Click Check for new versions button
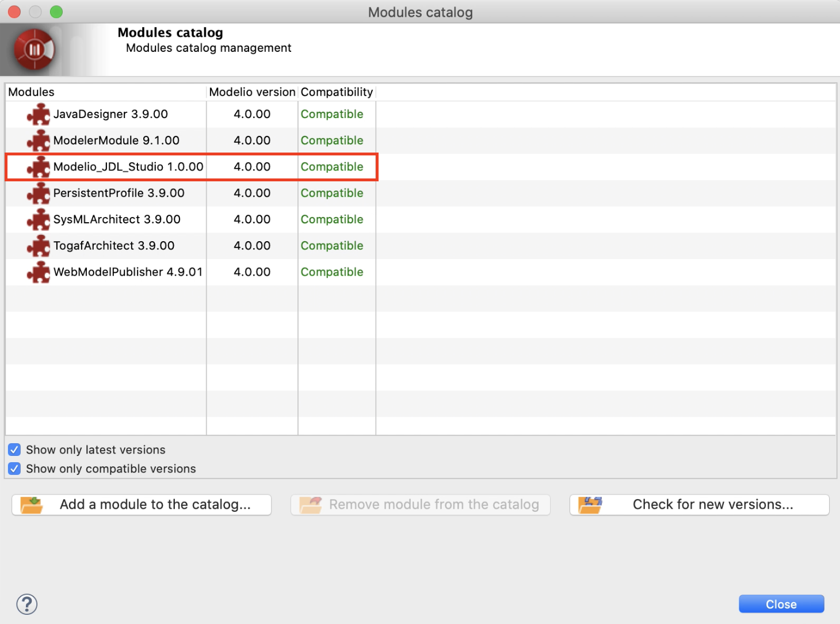Image resolution: width=840 pixels, height=624 pixels. pos(700,505)
